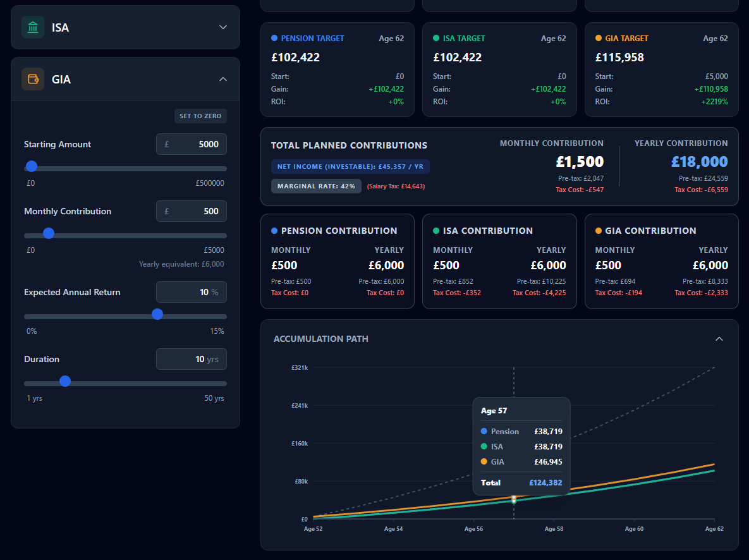Edit the Monthly Contribution input field

[x=192, y=211]
